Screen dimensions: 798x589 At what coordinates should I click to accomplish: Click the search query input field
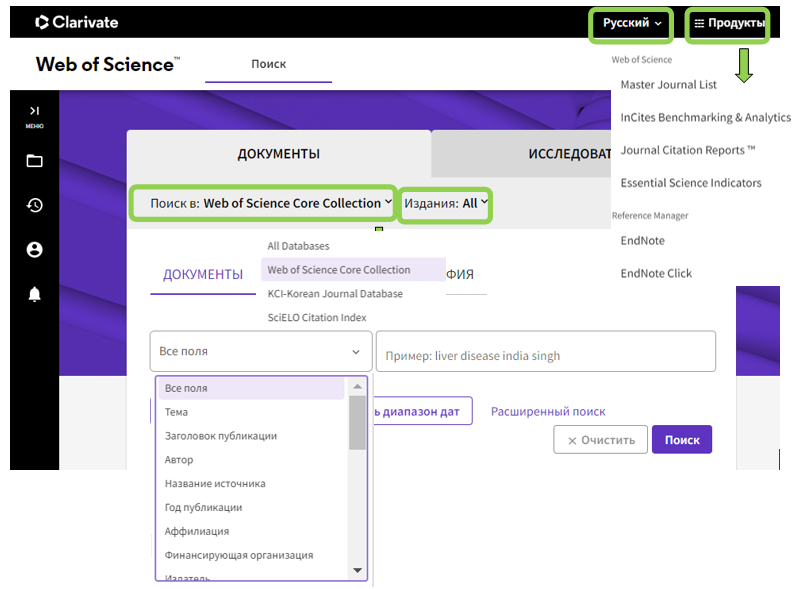tap(546, 351)
